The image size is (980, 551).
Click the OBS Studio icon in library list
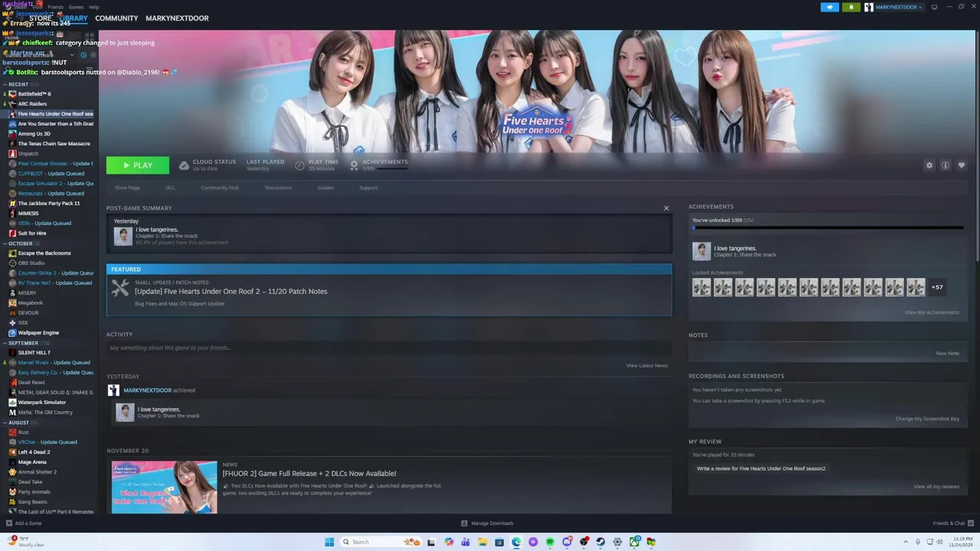point(12,263)
